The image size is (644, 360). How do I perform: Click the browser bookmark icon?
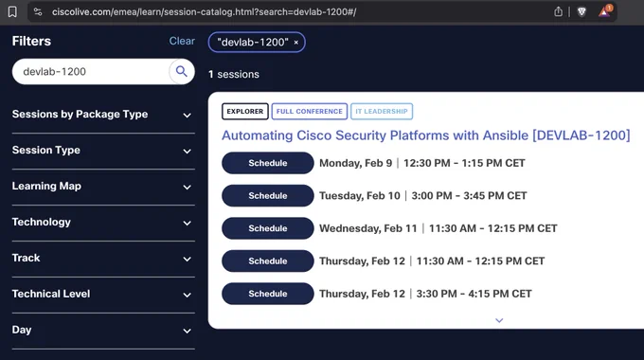(12, 12)
